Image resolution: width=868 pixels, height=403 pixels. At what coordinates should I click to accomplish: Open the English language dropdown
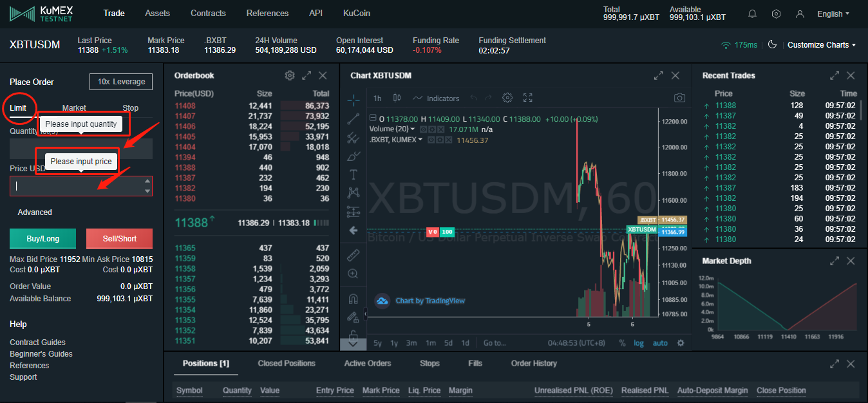click(833, 14)
